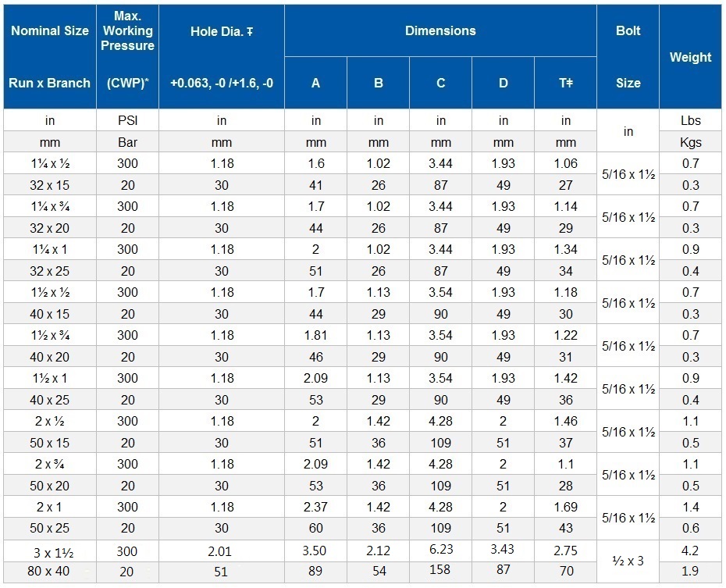726x588 pixels.
Task: Click the Hole Dia. column header
Action: pos(222,56)
